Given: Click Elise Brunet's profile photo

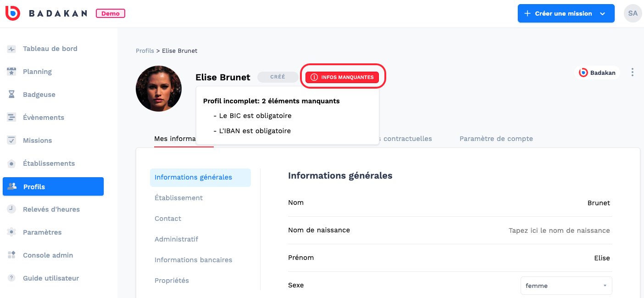Looking at the screenshot, I should (x=159, y=89).
